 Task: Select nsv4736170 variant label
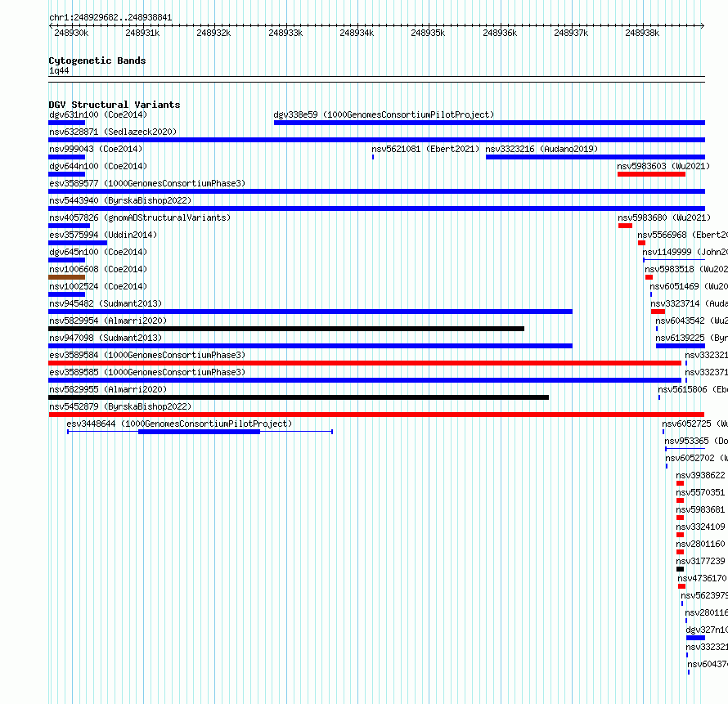(702, 578)
